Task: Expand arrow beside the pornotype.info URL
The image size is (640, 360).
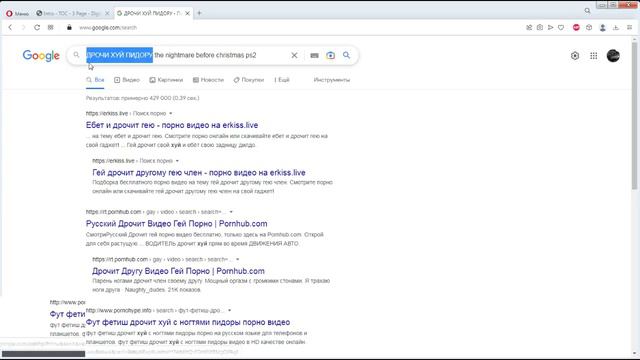Action: [x=229, y=310]
